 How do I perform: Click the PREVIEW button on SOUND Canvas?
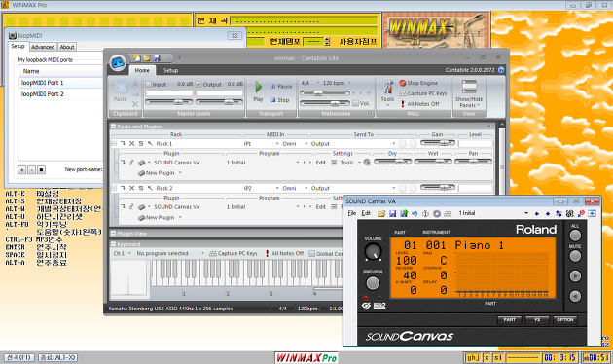click(x=373, y=283)
